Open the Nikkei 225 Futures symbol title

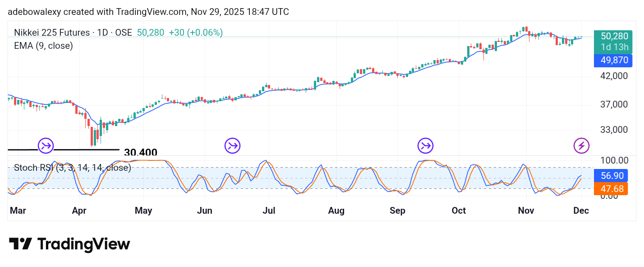(x=53, y=33)
